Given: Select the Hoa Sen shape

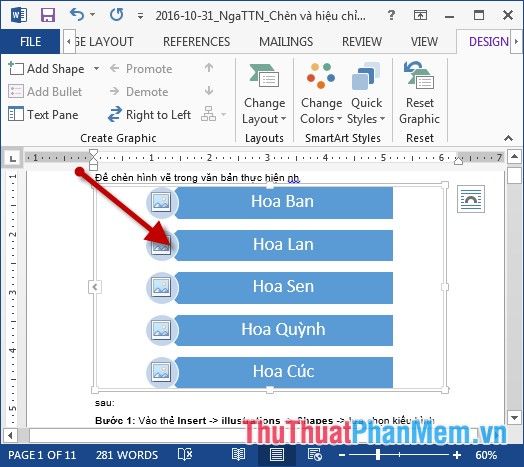Looking at the screenshot, I should pyautogui.click(x=283, y=287).
